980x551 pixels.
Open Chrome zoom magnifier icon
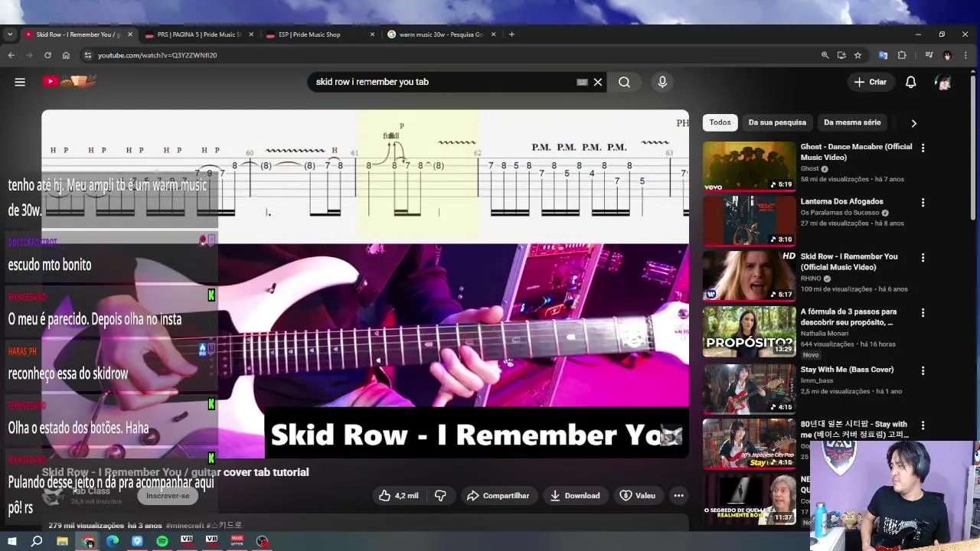click(825, 55)
